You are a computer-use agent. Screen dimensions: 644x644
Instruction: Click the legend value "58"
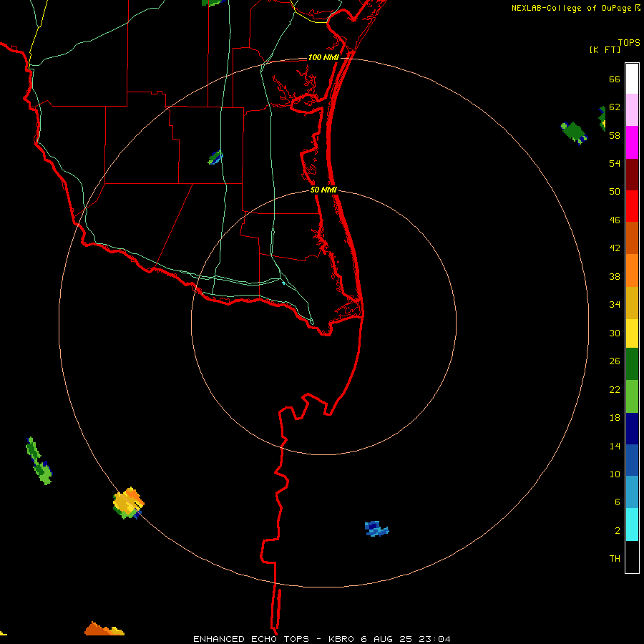[615, 135]
